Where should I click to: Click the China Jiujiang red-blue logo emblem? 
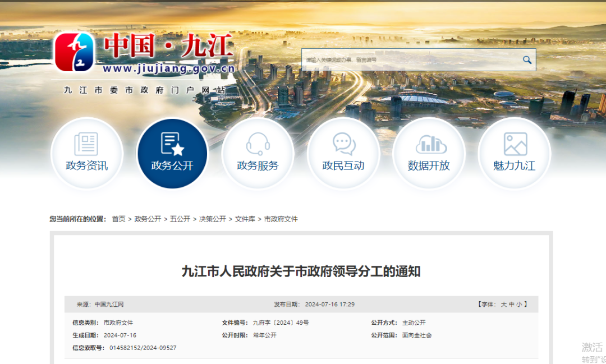click(x=75, y=52)
